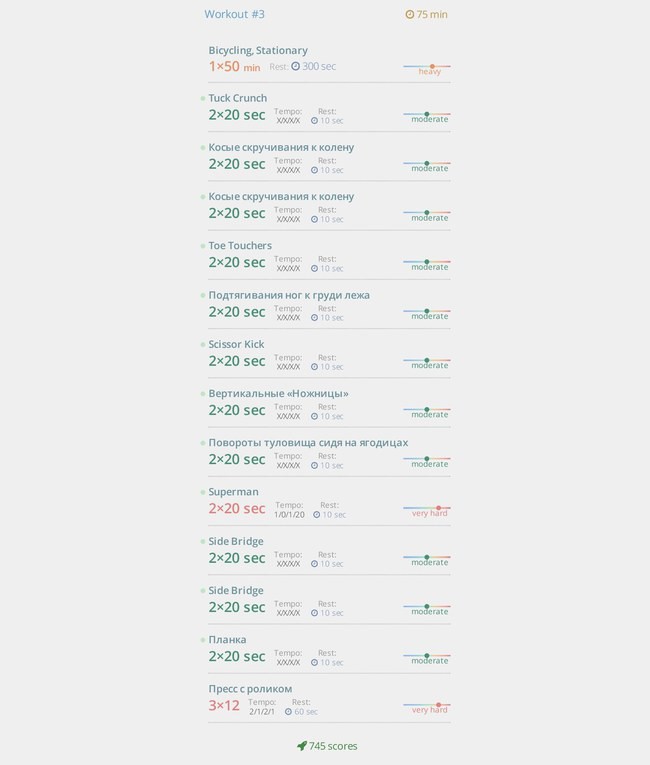Image resolution: width=650 pixels, height=765 pixels.
Task: Open the Bicycling, Stationary exercise
Action: click(258, 50)
